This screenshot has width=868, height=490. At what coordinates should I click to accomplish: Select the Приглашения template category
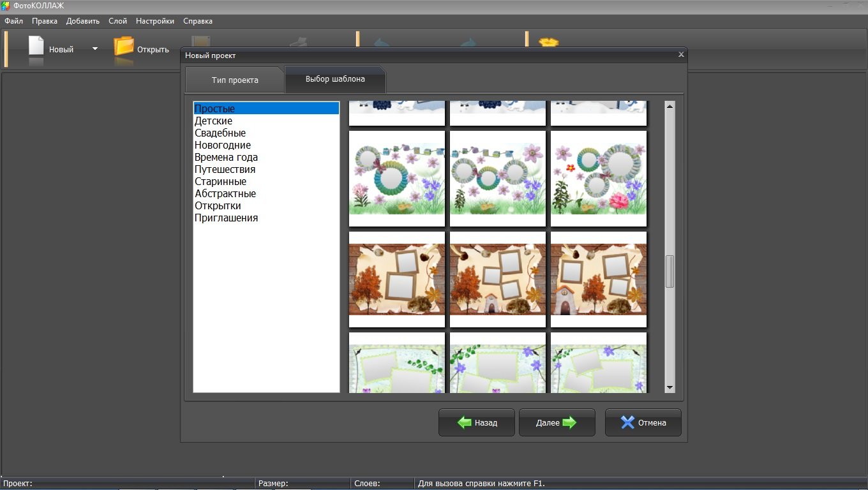pos(226,218)
